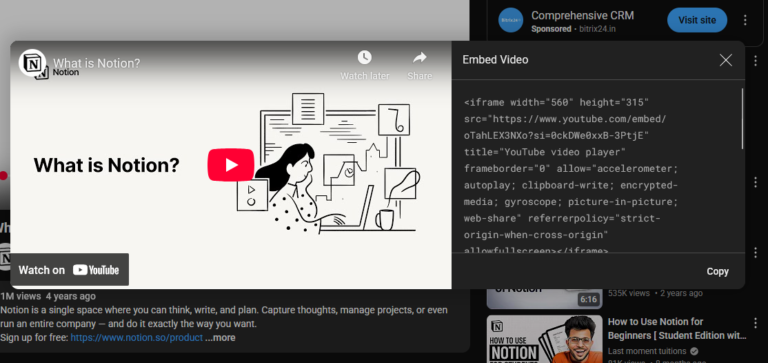Click the Bitrix24 sponsor logo
The width and height of the screenshot is (768, 363).
[x=511, y=21]
